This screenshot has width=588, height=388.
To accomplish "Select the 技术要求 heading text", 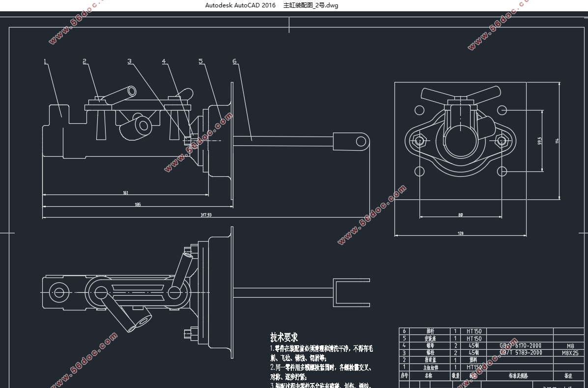I will pos(284,337).
